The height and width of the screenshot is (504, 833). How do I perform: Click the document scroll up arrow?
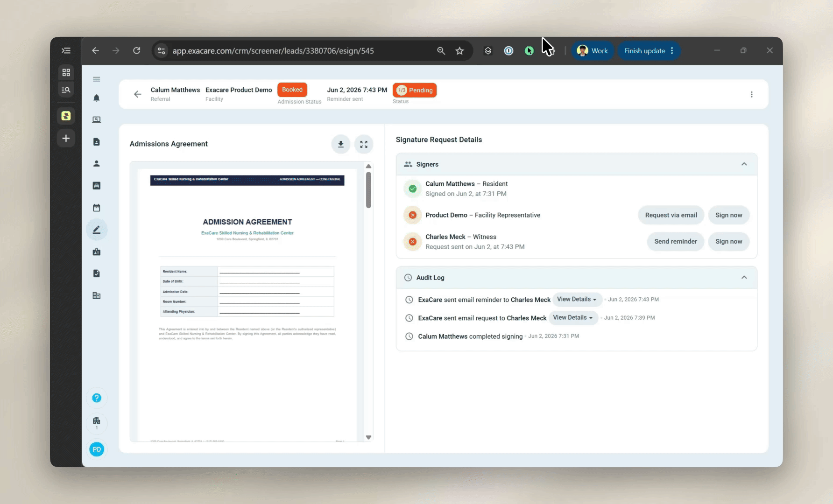(x=368, y=166)
